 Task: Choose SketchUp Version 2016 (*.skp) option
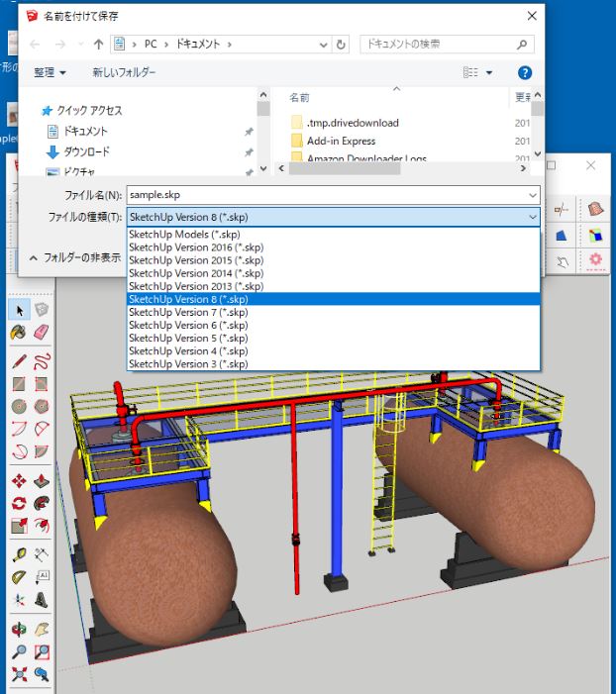195,248
